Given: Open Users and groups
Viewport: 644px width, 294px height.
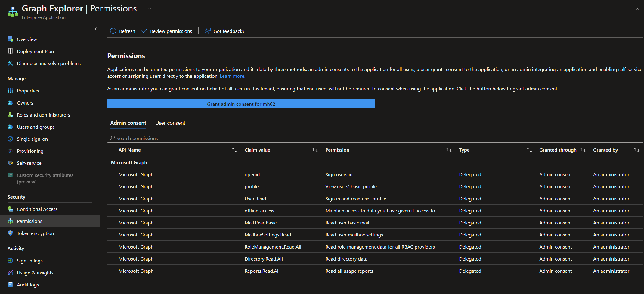Looking at the screenshot, I should [x=36, y=127].
